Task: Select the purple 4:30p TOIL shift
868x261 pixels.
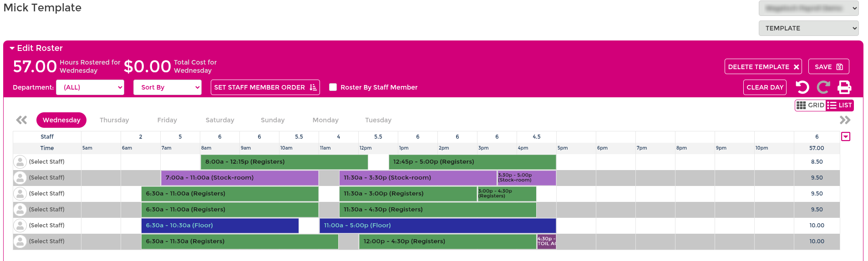Action: tap(546, 241)
